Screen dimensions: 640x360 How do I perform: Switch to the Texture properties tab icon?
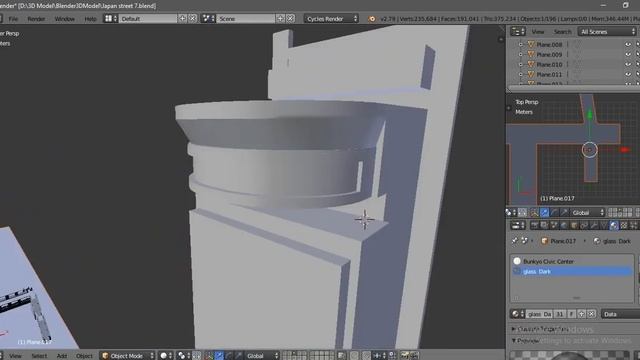coord(624,225)
